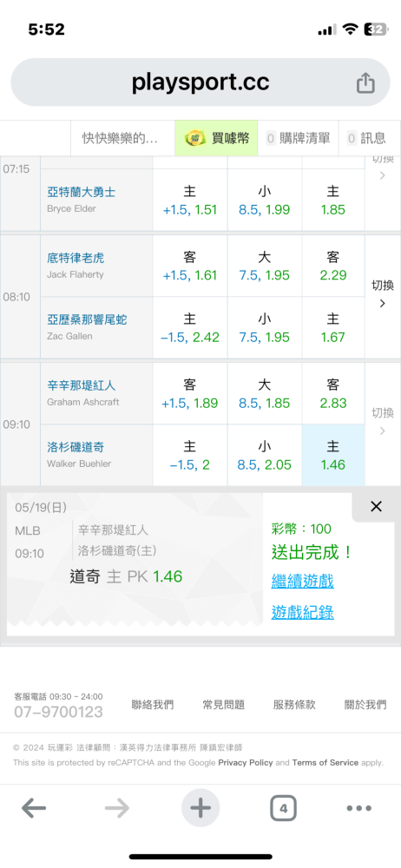Open the browser three-dots menu

pos(359,808)
